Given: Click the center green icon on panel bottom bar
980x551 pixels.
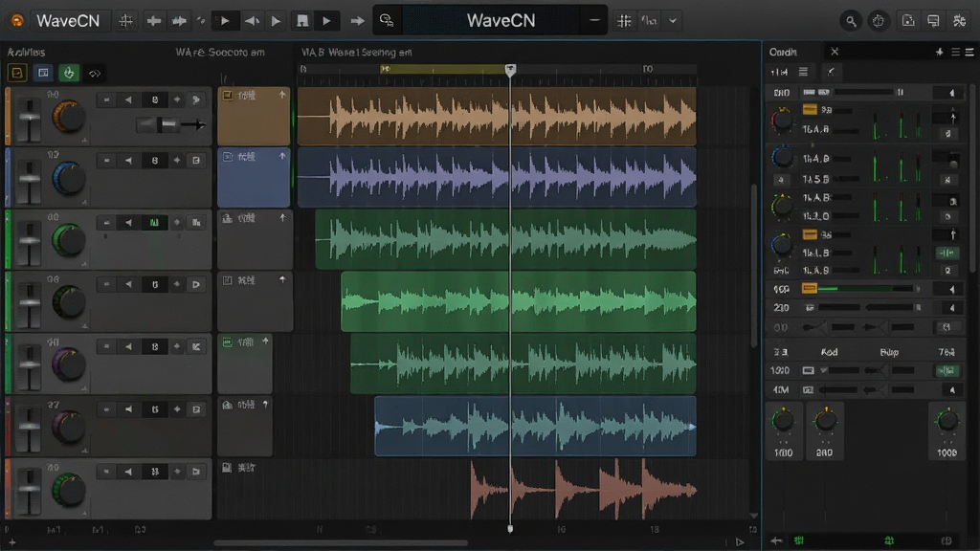Looking at the screenshot, I should [889, 540].
